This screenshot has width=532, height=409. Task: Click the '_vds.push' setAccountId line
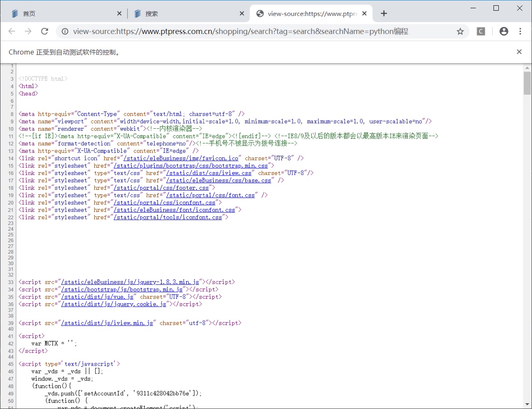point(123,393)
